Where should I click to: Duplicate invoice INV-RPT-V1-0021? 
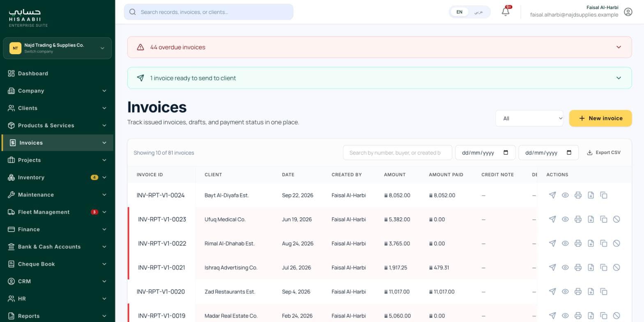tap(604, 267)
